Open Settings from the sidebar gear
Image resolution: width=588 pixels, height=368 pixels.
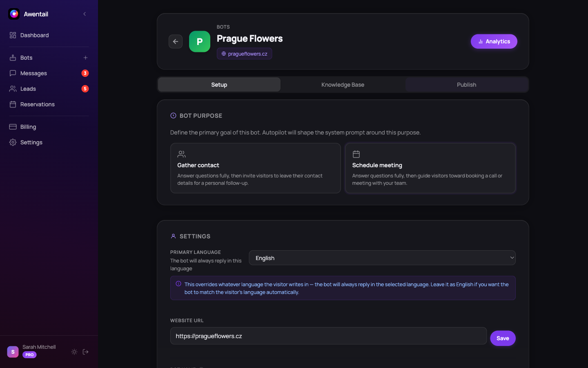31,142
